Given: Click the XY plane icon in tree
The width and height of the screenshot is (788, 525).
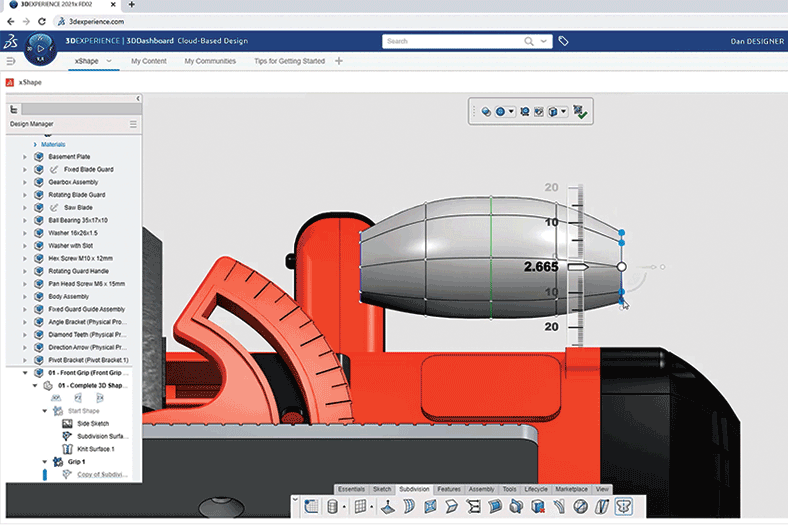Looking at the screenshot, I should click(x=56, y=398).
